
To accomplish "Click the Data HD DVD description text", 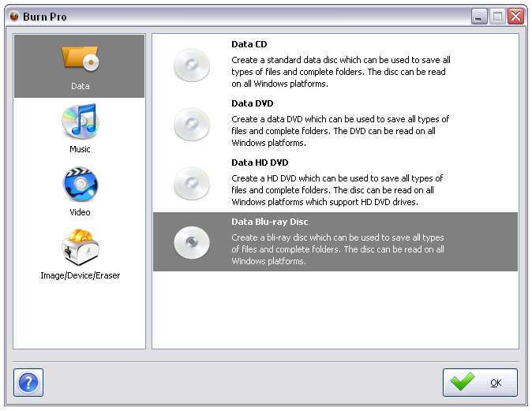I will pyautogui.click(x=337, y=190).
